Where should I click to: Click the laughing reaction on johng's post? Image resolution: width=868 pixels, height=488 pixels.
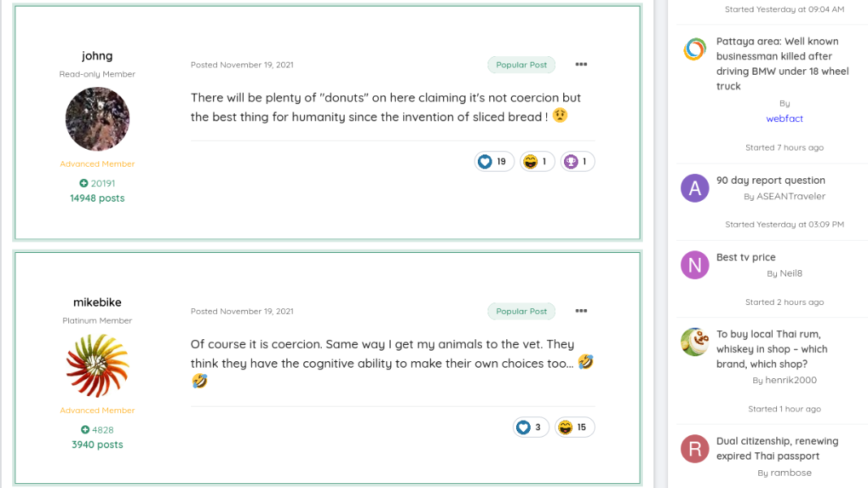click(x=537, y=161)
